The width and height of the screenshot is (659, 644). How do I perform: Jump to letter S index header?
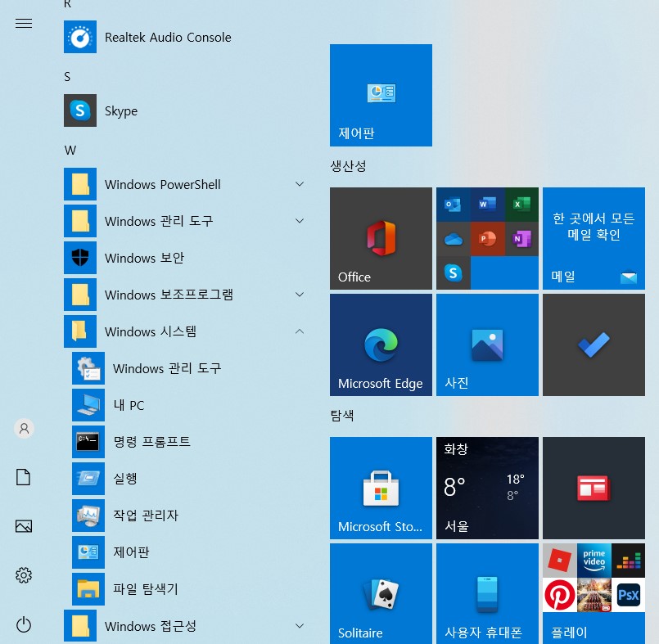[67, 76]
